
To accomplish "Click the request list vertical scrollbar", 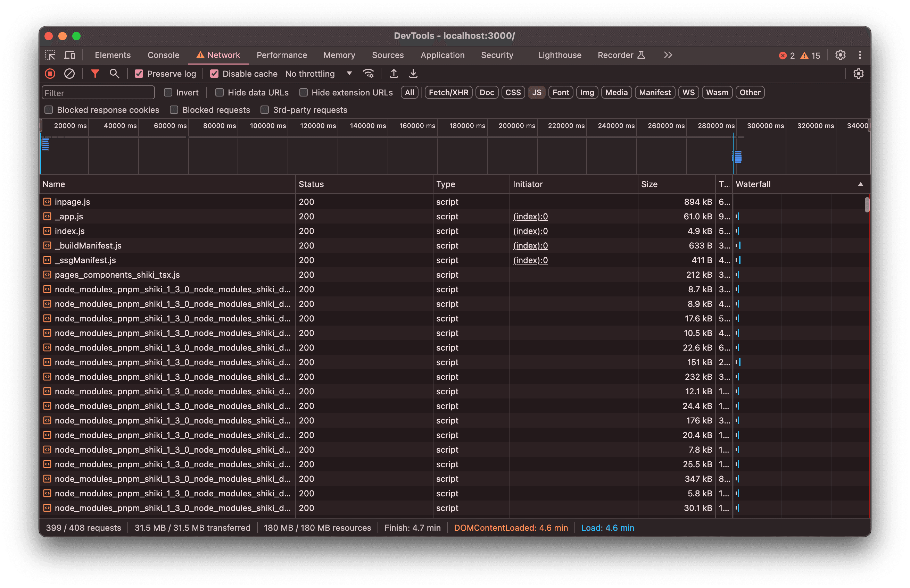I will point(867,205).
